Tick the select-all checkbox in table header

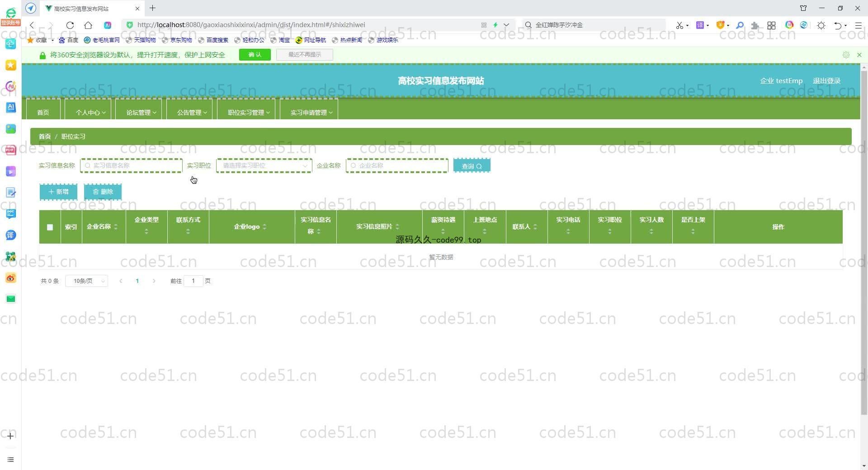[x=50, y=227]
